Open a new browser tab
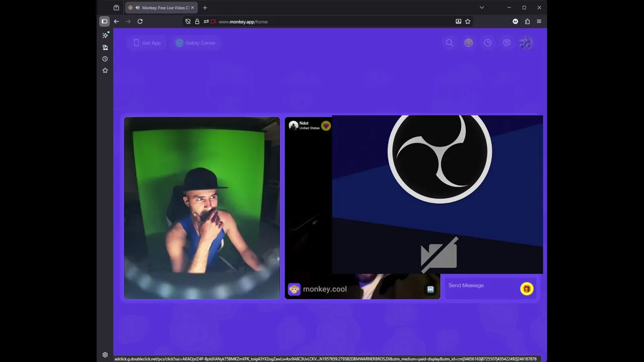 205,8
